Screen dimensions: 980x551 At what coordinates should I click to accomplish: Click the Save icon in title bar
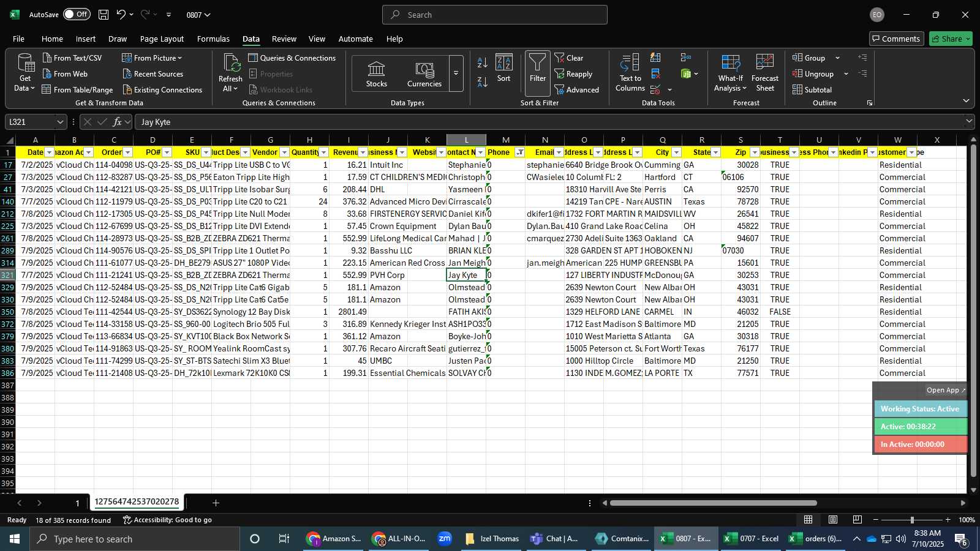pos(104,14)
